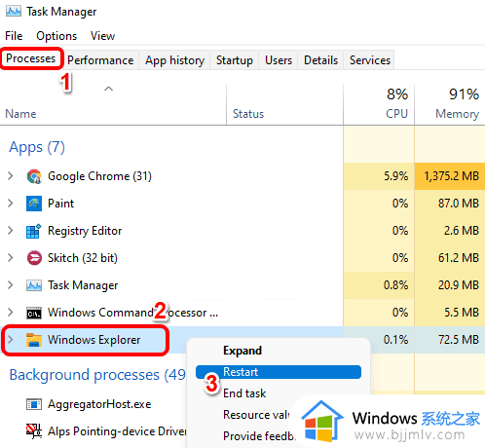
Task: Click the sort arrow above Name column
Action: tap(108, 89)
